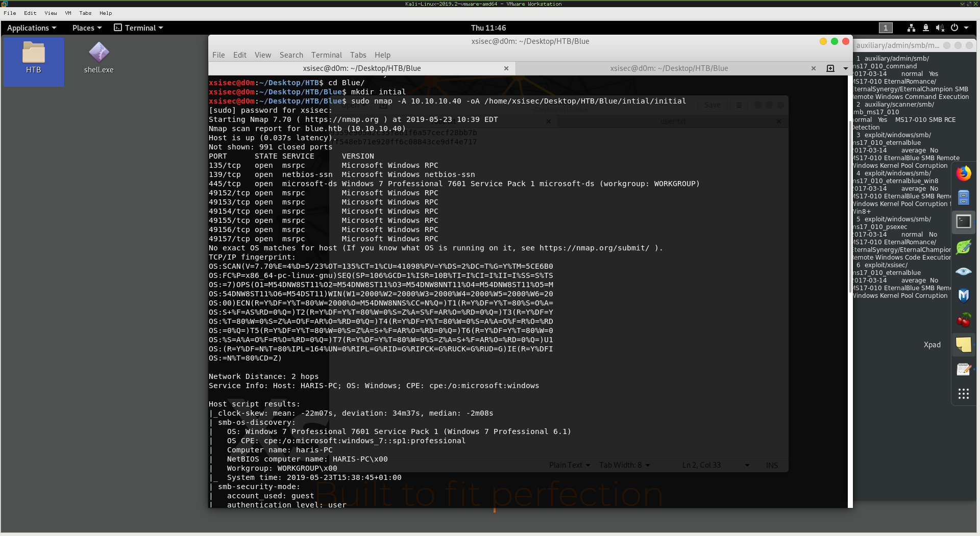Open the VMware Workstation Tabs menu
Screen dimensions: 980x536
[x=85, y=13]
